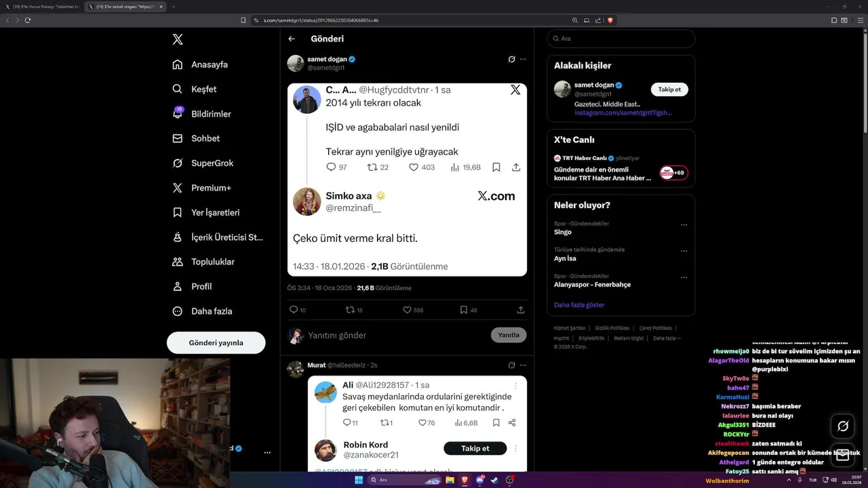
Task: Open SuperGrok in the sidebar
Action: [203, 163]
